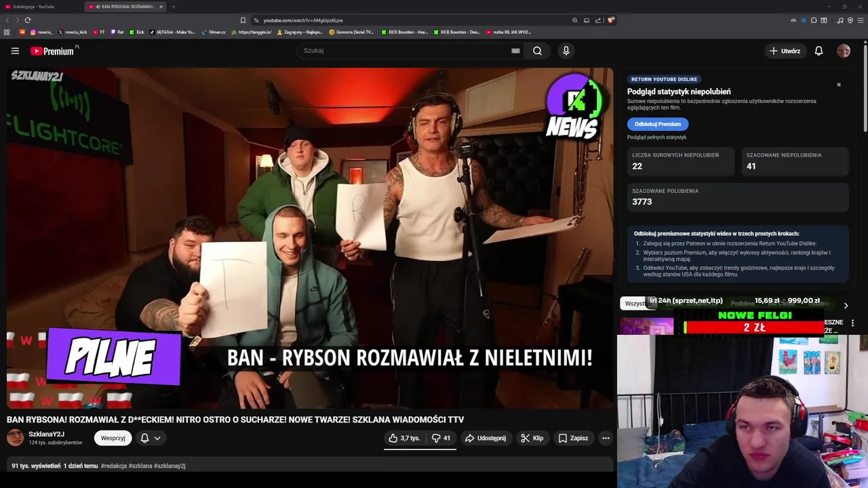Open the Utwórz create menu
This screenshot has width=868, height=488.
(x=785, y=51)
